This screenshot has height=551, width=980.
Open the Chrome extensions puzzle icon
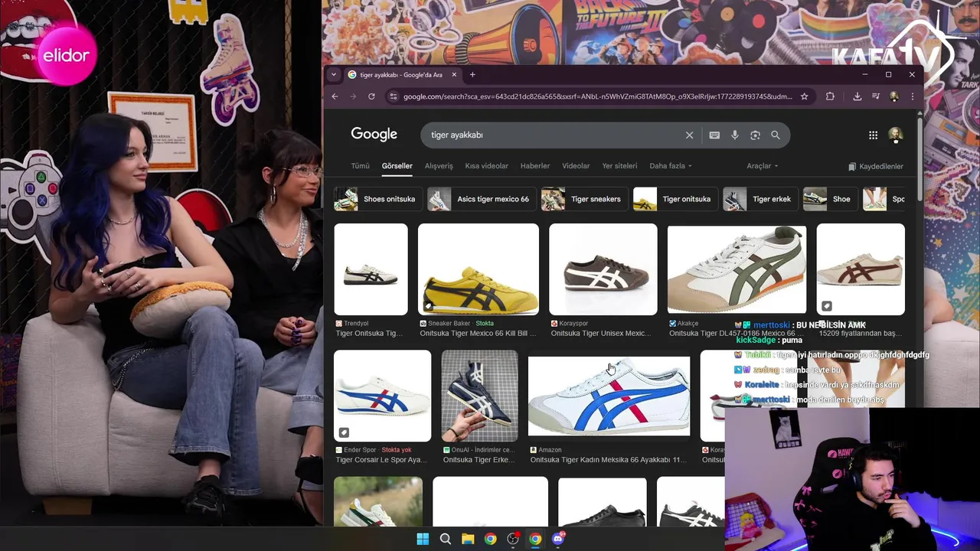(830, 96)
